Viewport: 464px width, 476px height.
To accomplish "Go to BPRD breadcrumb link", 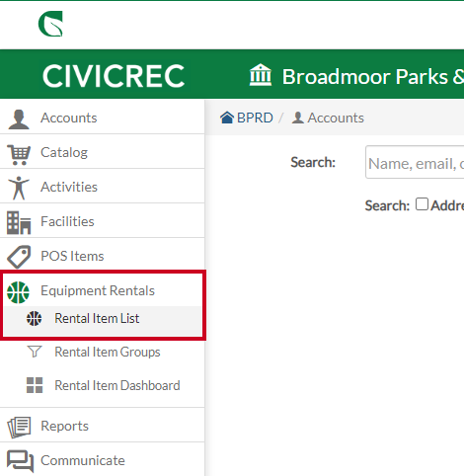I will click(x=255, y=118).
